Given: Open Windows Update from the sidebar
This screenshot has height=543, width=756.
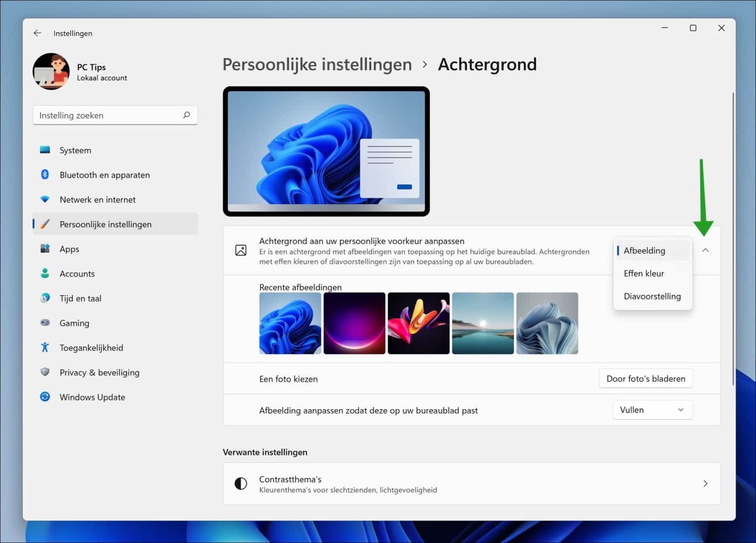Looking at the screenshot, I should (92, 397).
